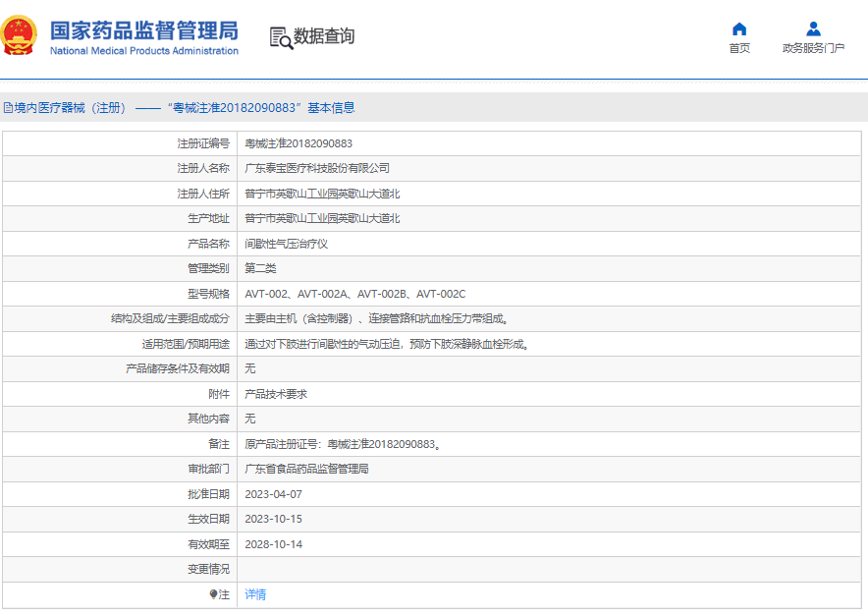Click the 政务服务门户 person icon

coord(813,28)
